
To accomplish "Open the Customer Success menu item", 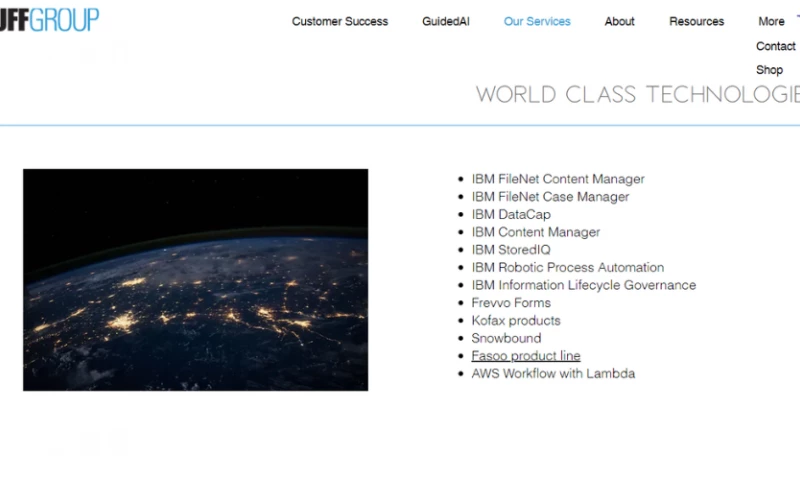I will (339, 21).
